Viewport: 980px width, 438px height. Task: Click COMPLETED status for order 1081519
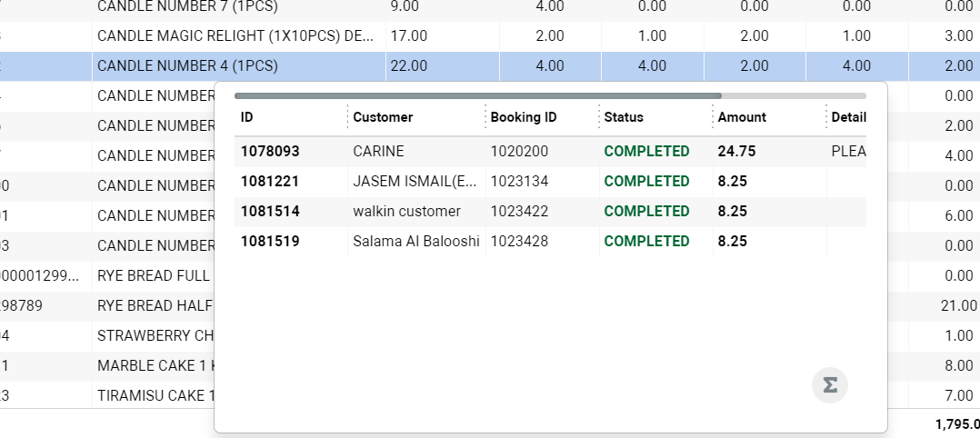646,242
